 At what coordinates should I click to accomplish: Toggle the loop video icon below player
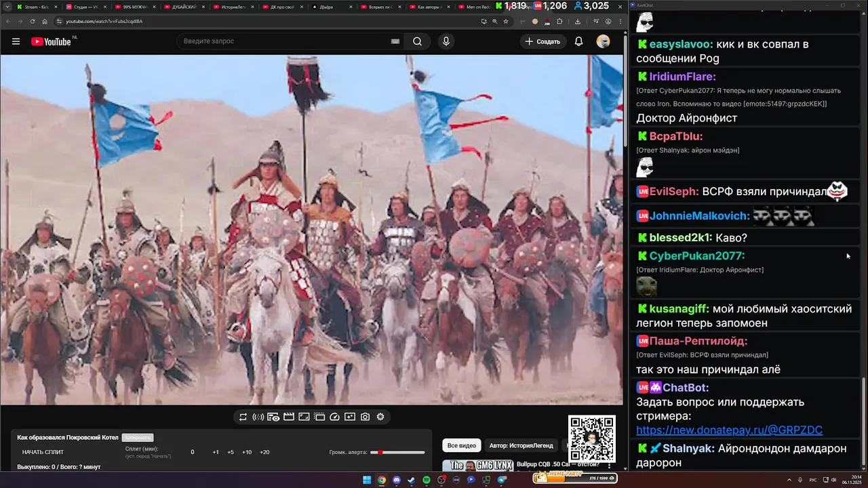click(x=243, y=417)
